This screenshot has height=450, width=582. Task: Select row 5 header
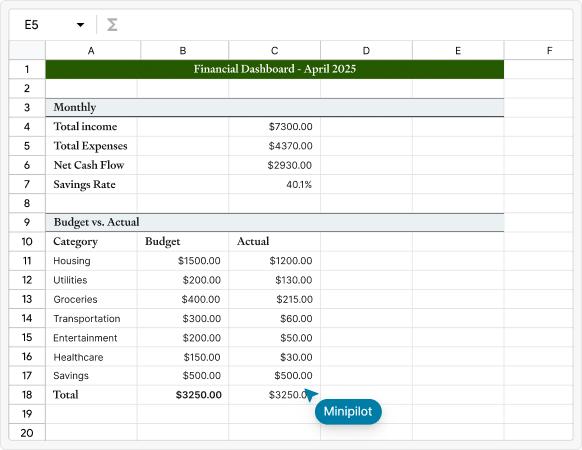(27, 146)
